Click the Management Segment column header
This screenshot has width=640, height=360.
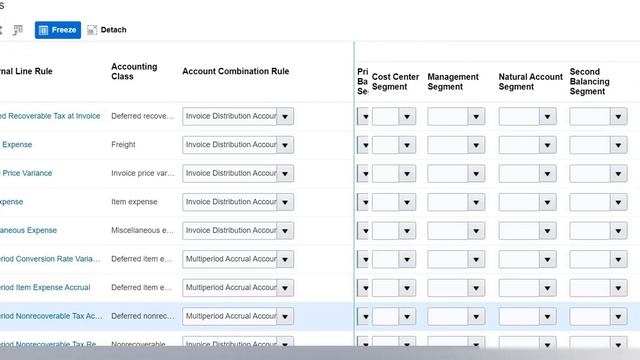click(x=453, y=82)
